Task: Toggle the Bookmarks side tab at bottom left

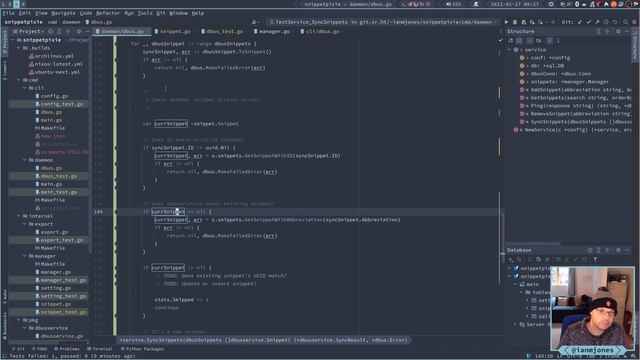Action: tap(4, 327)
